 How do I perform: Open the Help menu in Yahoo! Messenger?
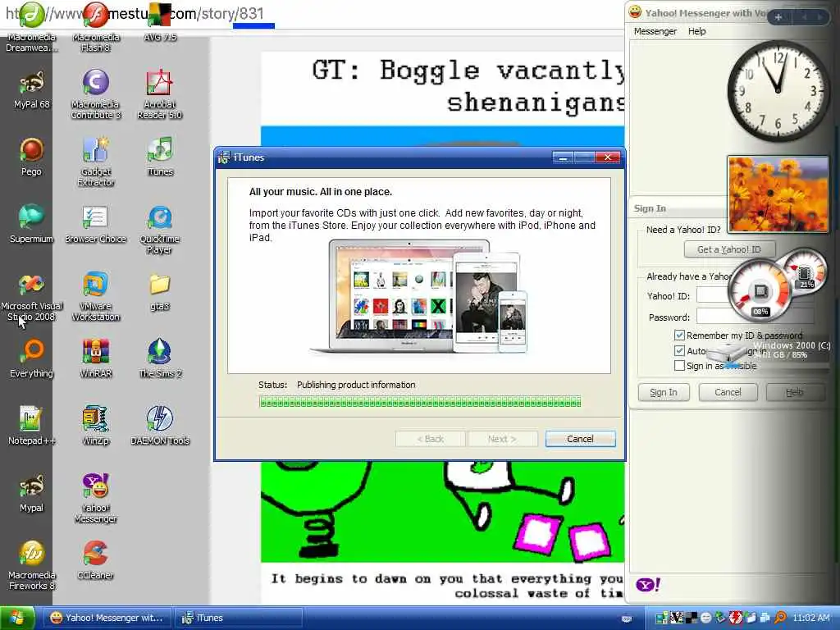[697, 31]
